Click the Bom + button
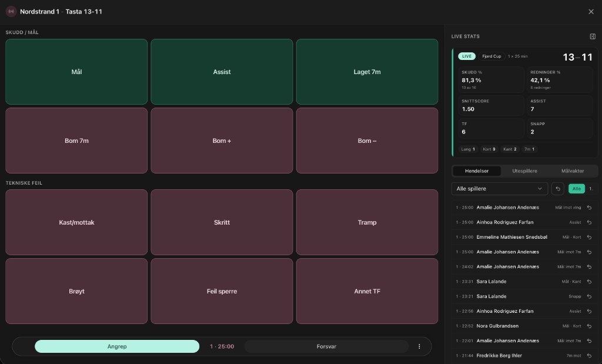602x364 pixels. pos(222,141)
